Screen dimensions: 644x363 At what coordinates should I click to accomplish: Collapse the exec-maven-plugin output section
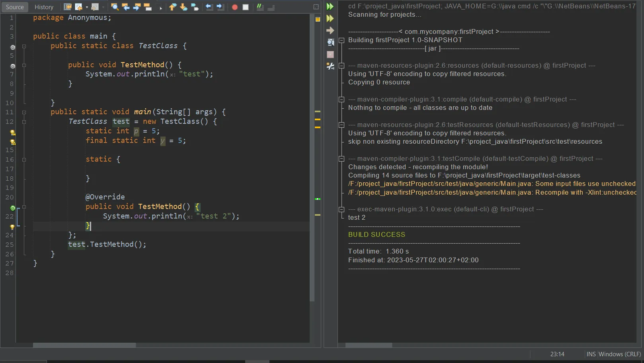(x=341, y=209)
